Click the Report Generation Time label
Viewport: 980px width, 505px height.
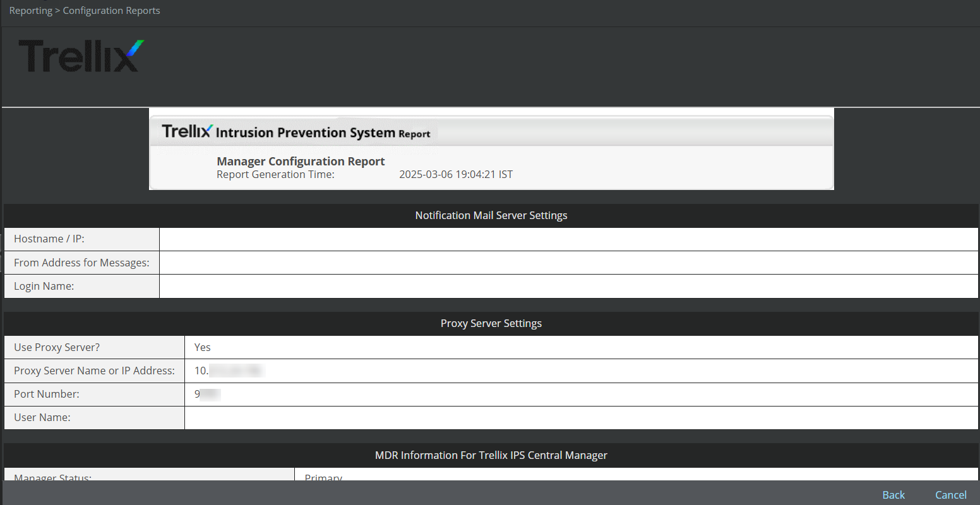click(x=275, y=175)
